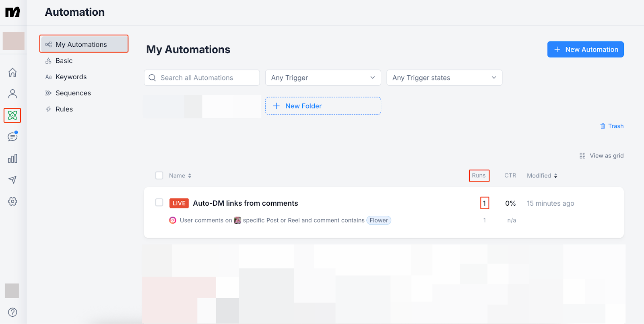Check the Auto-DM links automation checkbox
Viewport: 644px width, 324px height.
[159, 202]
